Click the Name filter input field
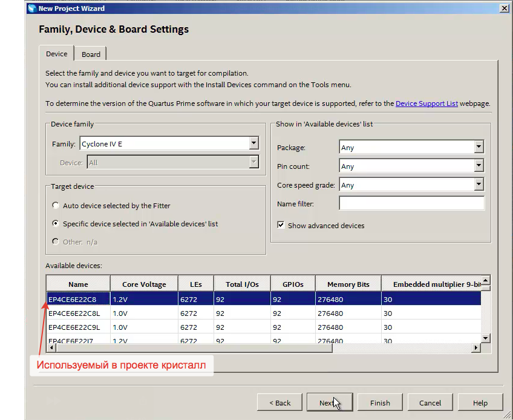The height and width of the screenshot is (420, 513). point(411,203)
